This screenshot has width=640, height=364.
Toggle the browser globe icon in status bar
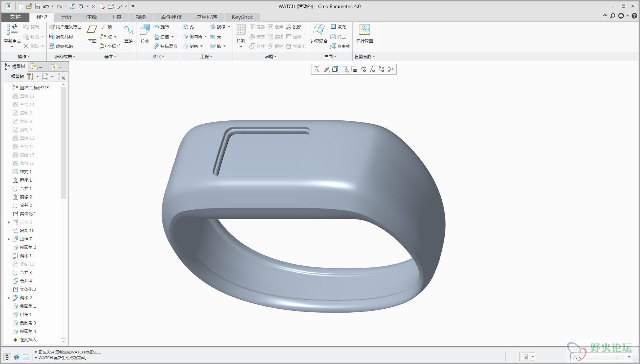pos(16,357)
